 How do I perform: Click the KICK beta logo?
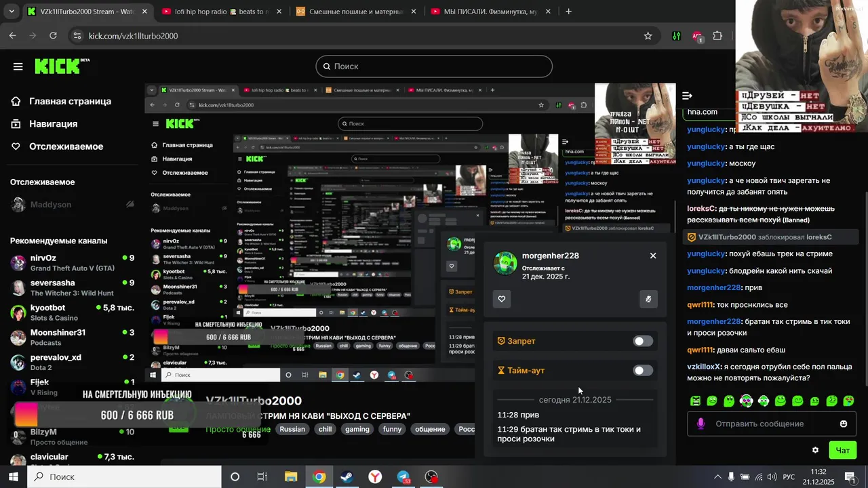tap(62, 66)
